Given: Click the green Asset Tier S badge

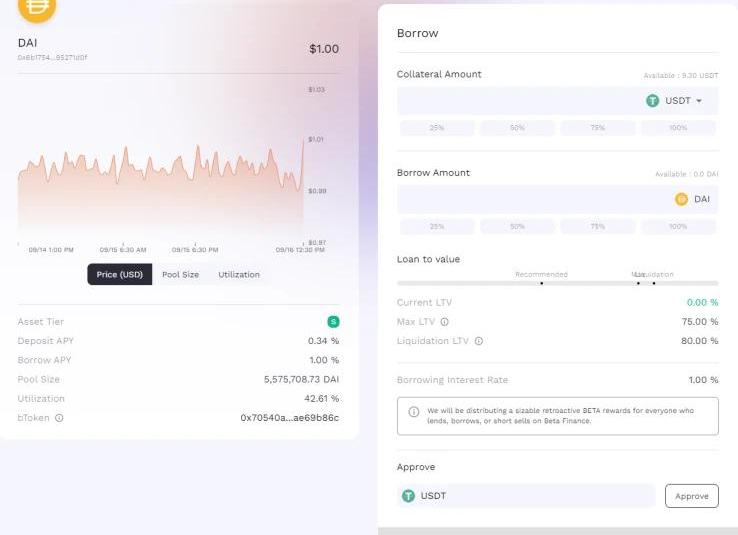Looking at the screenshot, I should [x=333, y=322].
